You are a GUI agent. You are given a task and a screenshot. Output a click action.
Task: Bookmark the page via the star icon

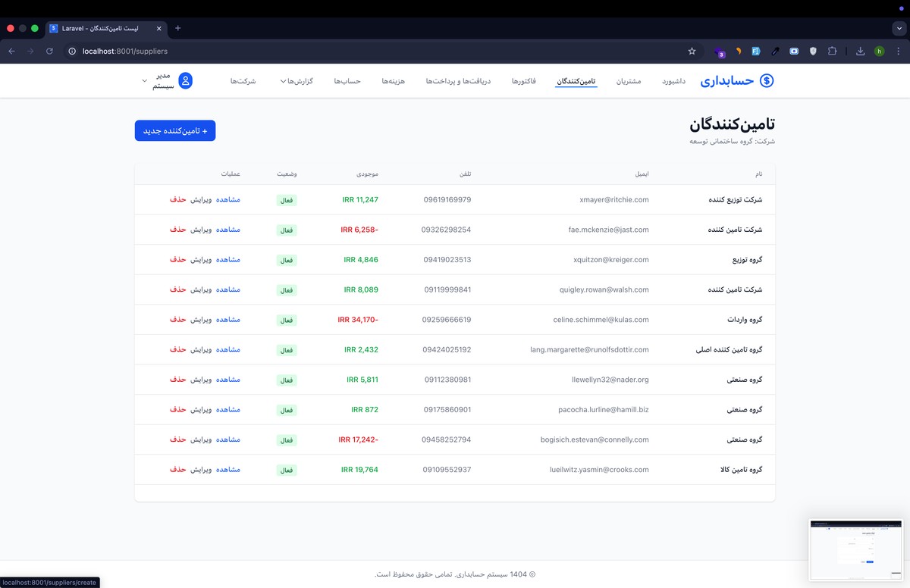point(691,51)
